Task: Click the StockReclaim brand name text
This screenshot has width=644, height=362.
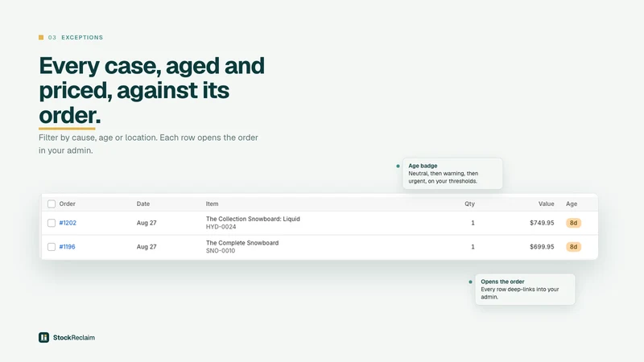Action: 74,337
